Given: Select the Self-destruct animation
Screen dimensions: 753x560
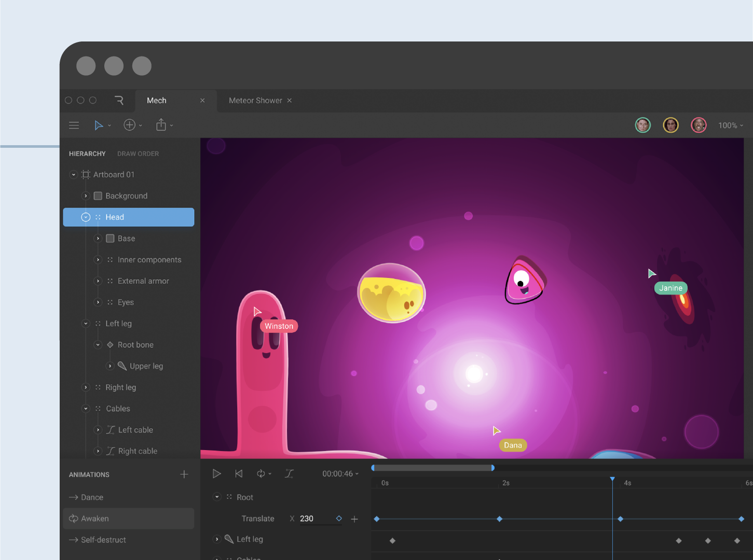Looking at the screenshot, I should (103, 540).
